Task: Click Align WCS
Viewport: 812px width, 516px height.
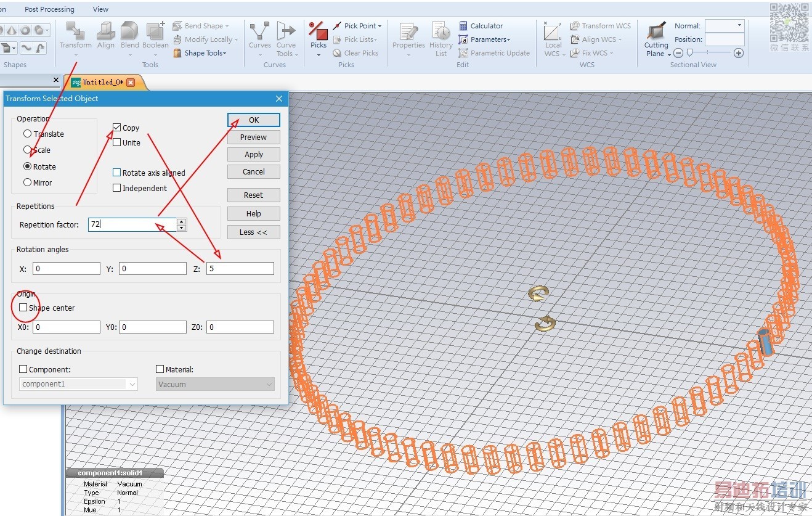Action: coord(595,39)
